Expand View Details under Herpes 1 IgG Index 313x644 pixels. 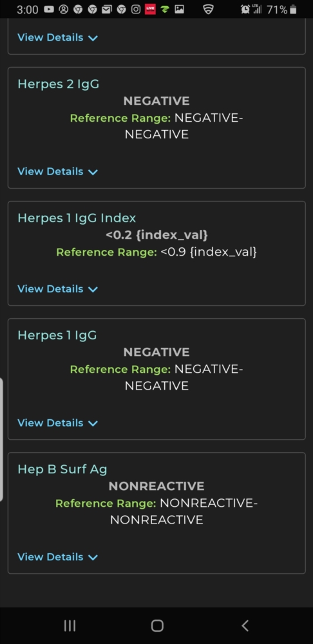57,289
